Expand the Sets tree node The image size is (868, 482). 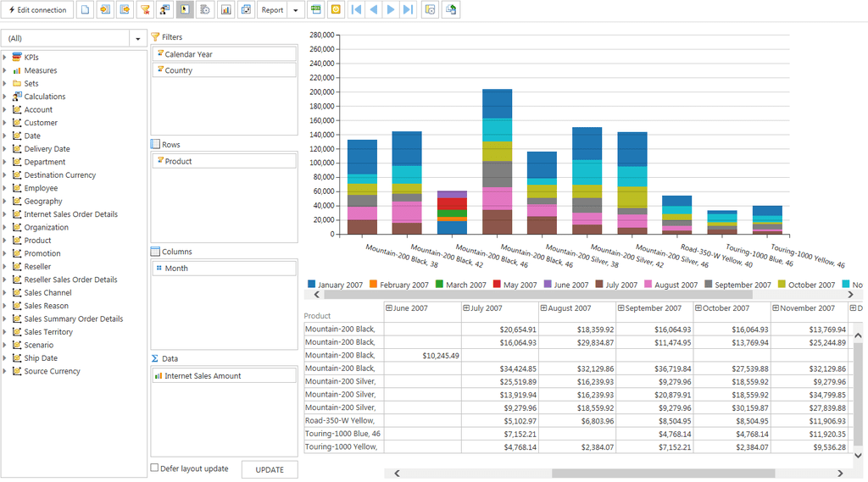[x=4, y=84]
